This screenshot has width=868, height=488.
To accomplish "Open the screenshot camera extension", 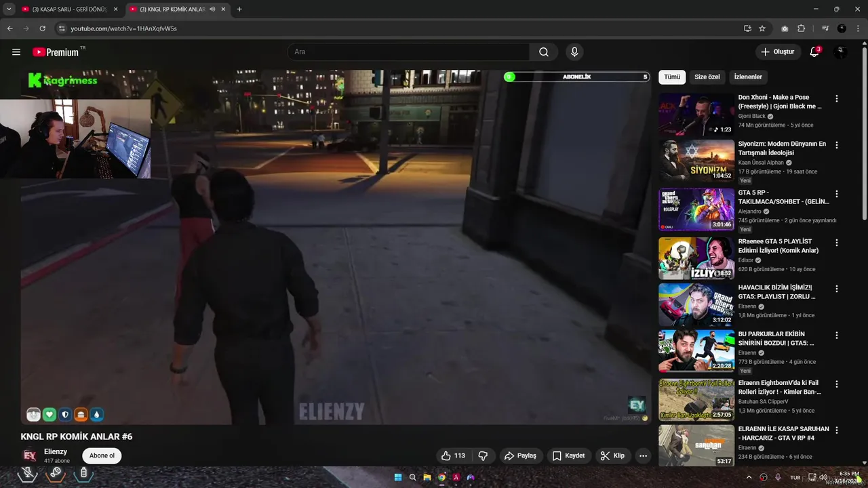I will point(785,28).
